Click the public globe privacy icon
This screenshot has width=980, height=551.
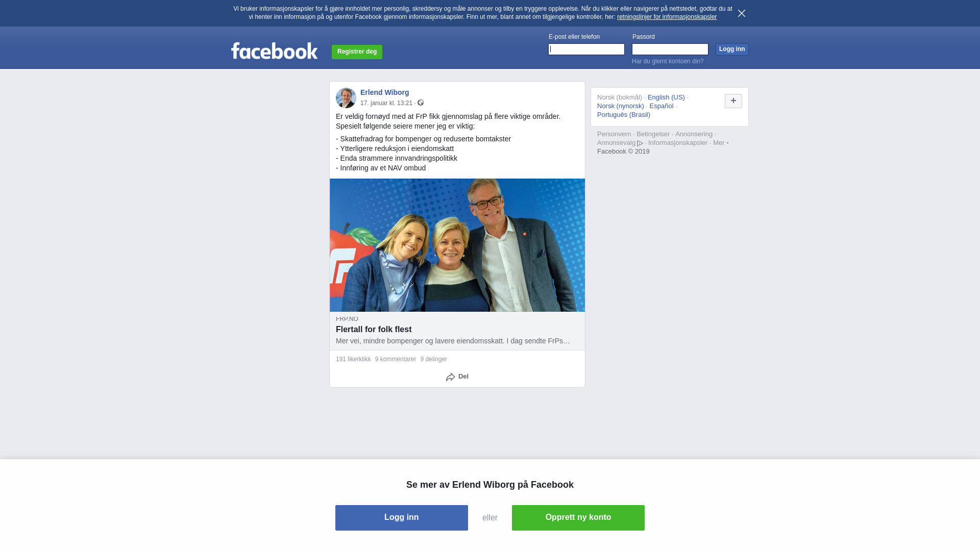coord(421,103)
